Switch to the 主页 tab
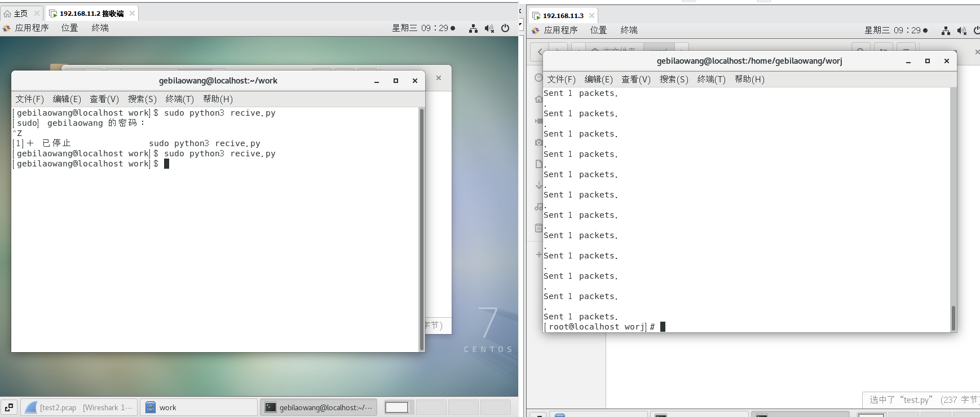The width and height of the screenshot is (980, 417). point(20,14)
